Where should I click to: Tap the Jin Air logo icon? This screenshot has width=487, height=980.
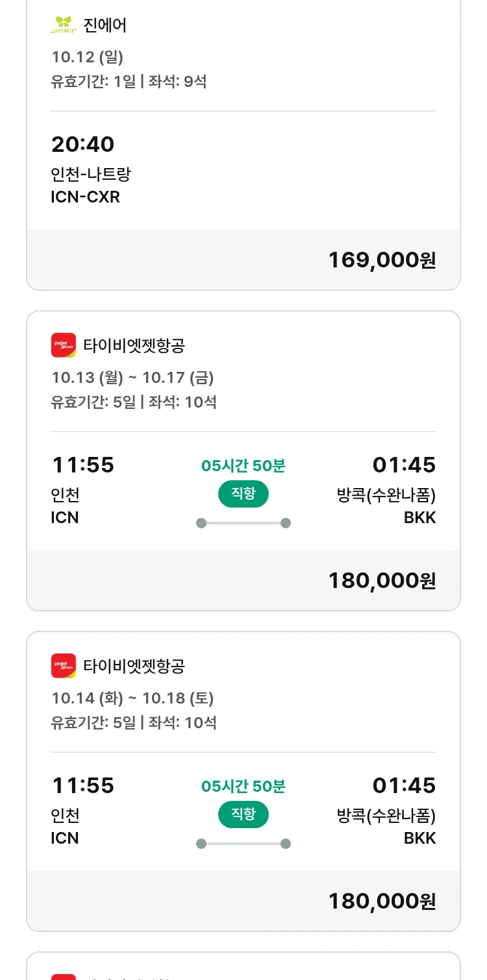(64, 25)
